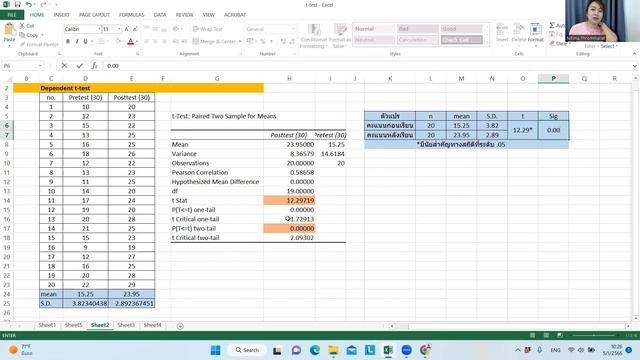The height and width of the screenshot is (360, 640).
Task: Open the Windows Start menu
Action: click(x=216, y=350)
